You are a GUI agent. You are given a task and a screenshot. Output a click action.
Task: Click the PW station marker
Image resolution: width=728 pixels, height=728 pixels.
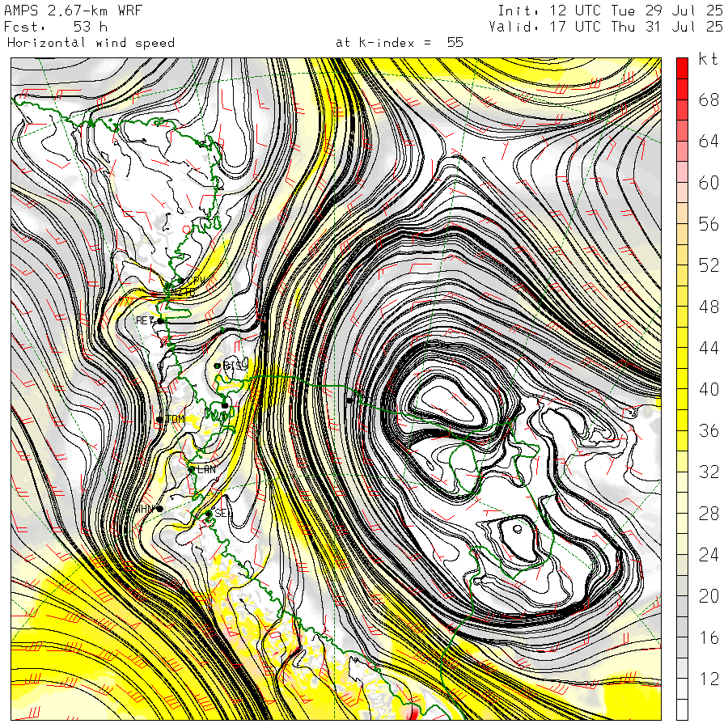coord(181,281)
